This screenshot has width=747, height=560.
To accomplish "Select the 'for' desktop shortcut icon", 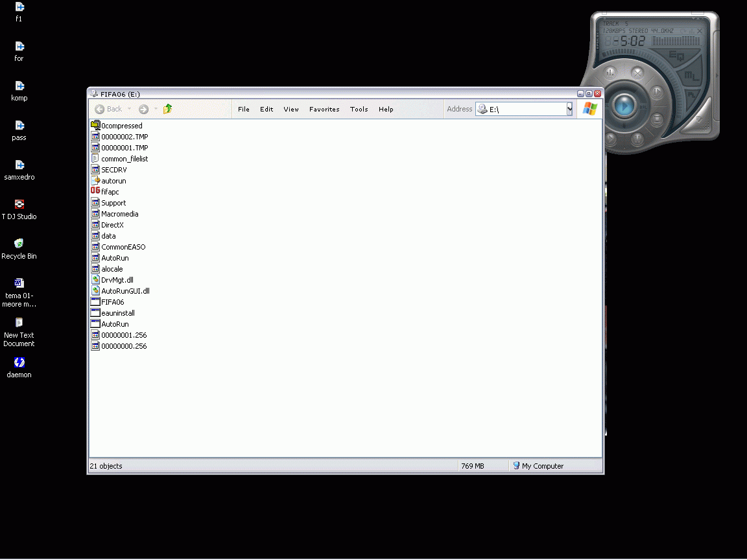I will 19,47.
